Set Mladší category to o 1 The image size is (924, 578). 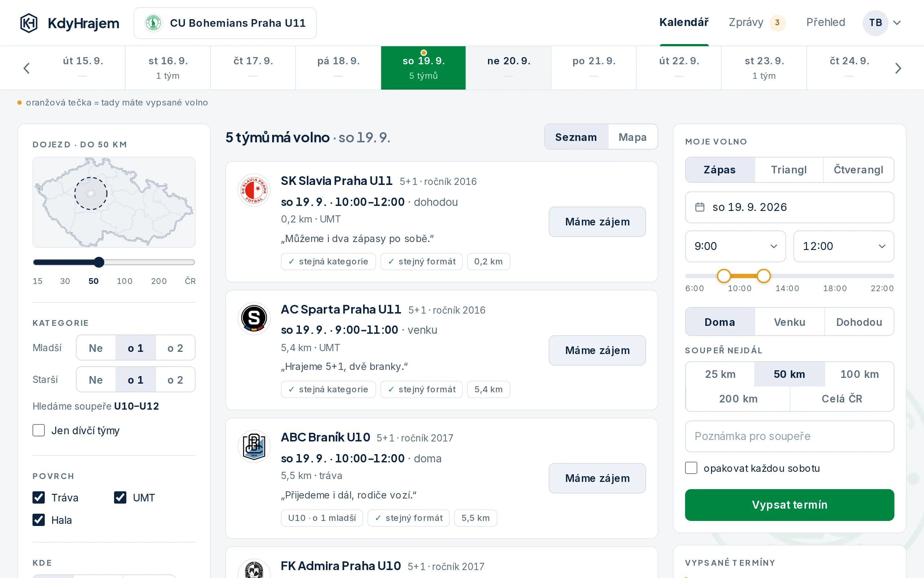click(136, 348)
